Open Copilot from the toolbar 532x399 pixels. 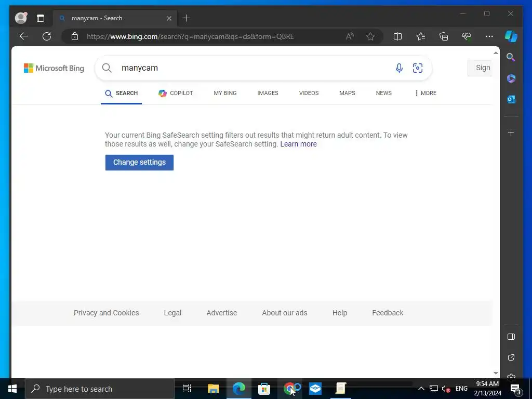(x=511, y=36)
